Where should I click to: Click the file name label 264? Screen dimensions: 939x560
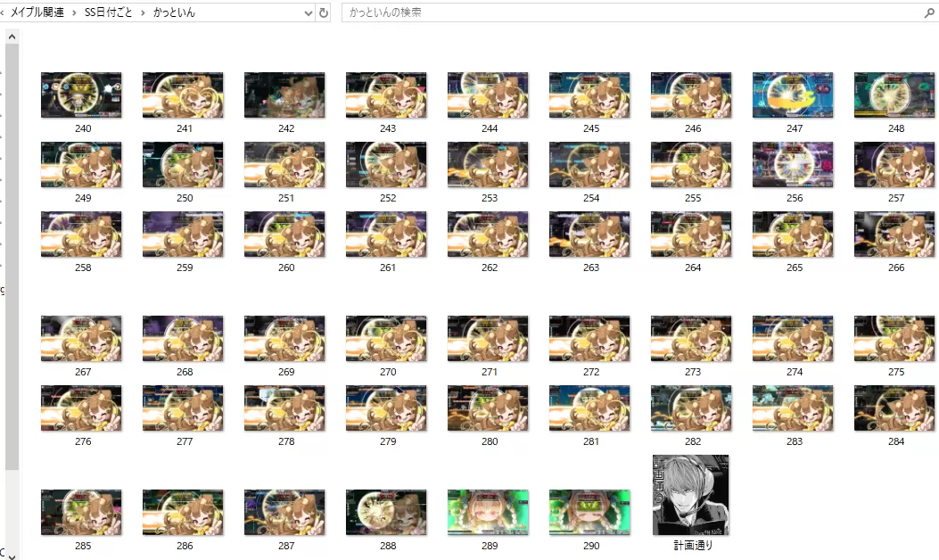(x=693, y=268)
